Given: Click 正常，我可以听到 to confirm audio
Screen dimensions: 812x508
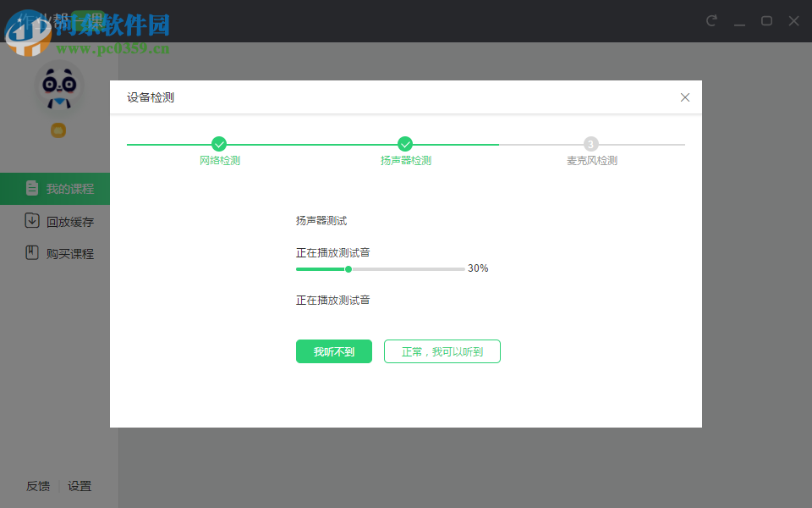Looking at the screenshot, I should coord(442,351).
